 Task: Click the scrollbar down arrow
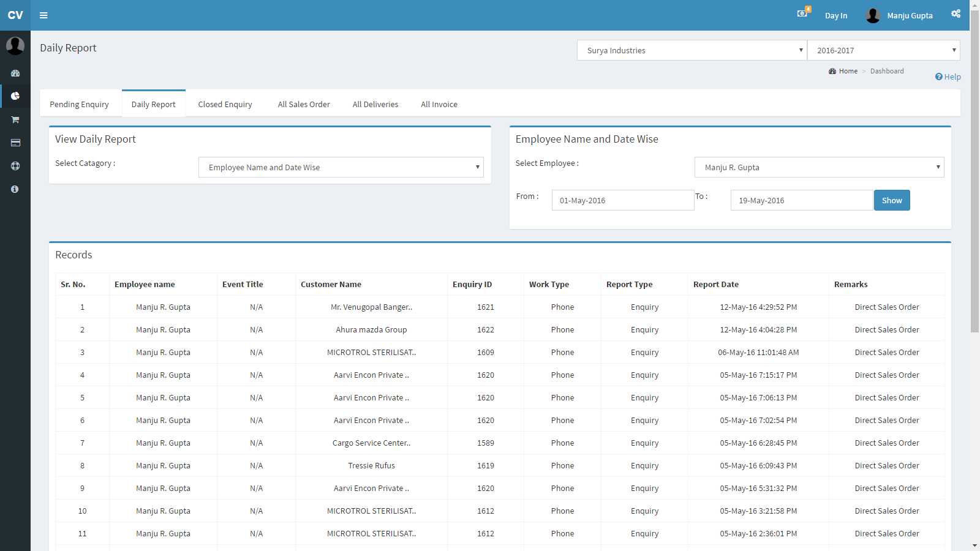[974, 545]
